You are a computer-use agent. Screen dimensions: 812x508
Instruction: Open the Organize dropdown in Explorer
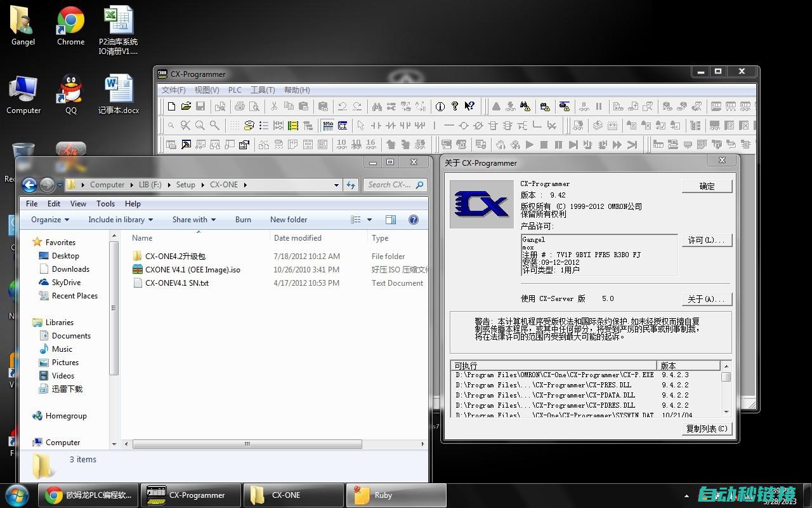(x=50, y=220)
